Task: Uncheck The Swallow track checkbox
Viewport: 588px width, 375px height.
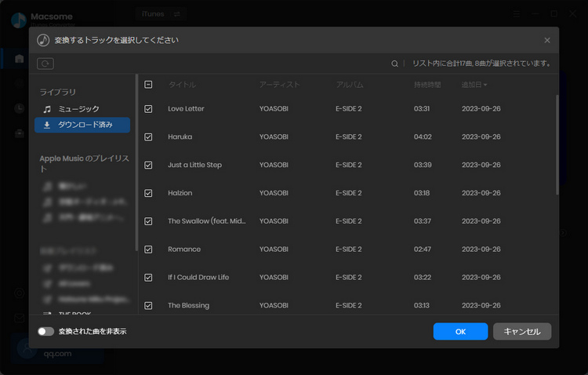Action: pos(148,221)
